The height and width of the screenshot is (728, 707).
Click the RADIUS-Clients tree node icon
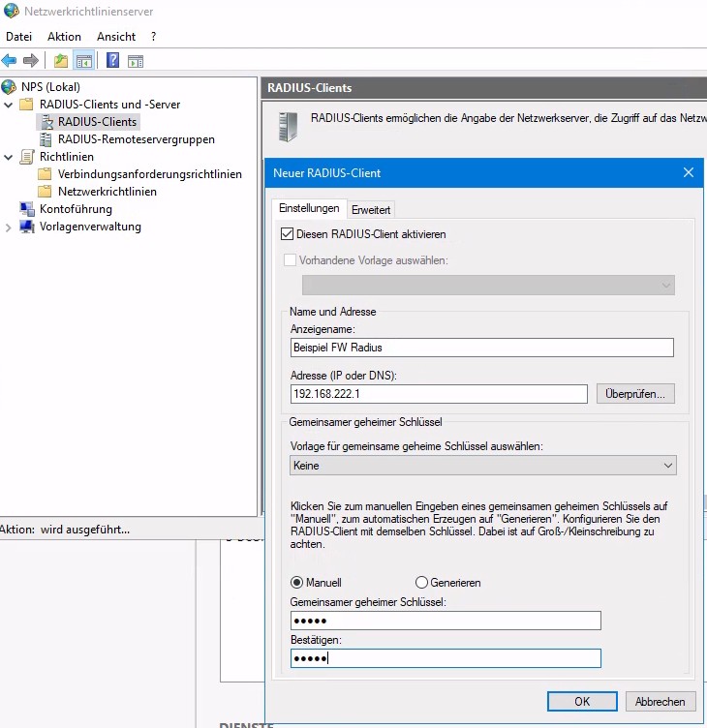(46, 122)
